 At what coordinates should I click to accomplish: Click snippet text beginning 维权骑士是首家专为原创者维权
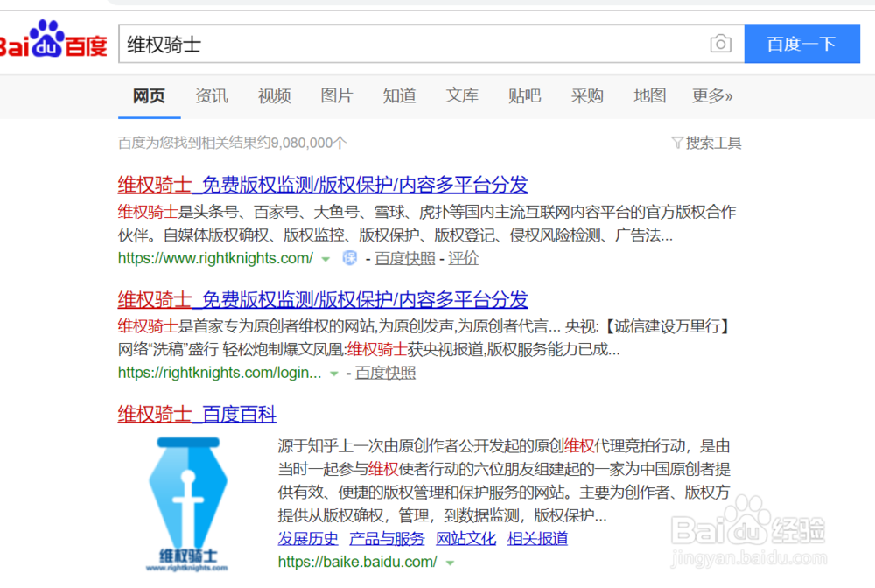click(x=424, y=338)
